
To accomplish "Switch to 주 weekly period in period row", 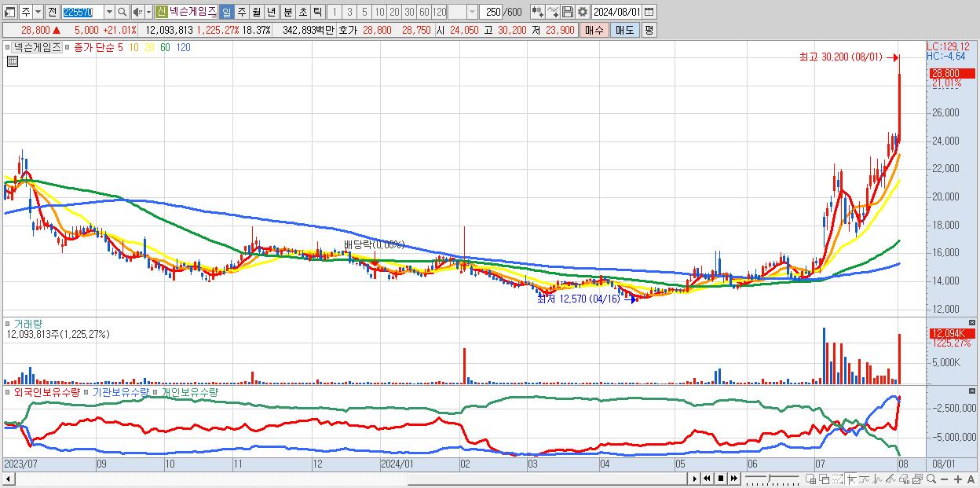I will point(240,12).
